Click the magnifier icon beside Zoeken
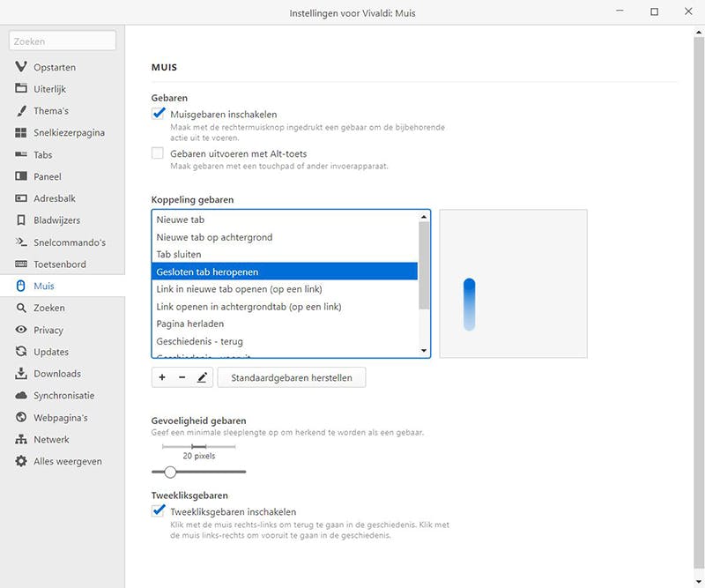This screenshot has width=705, height=588. tap(20, 308)
